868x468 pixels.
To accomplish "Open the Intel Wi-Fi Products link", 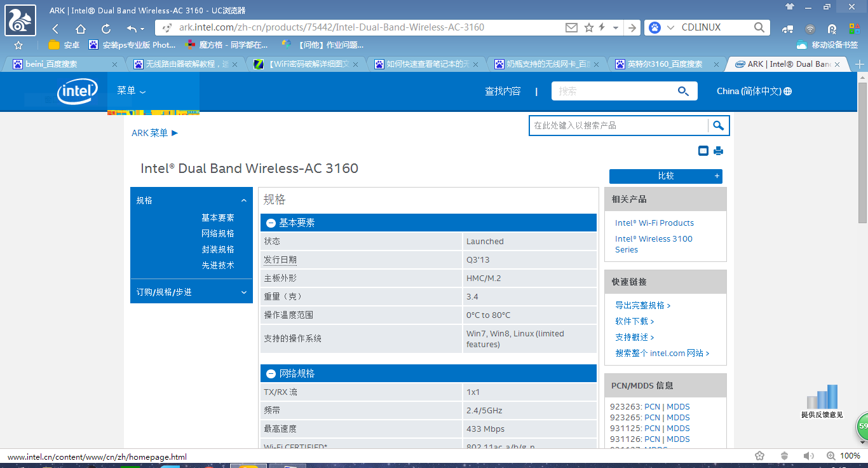I will [654, 223].
